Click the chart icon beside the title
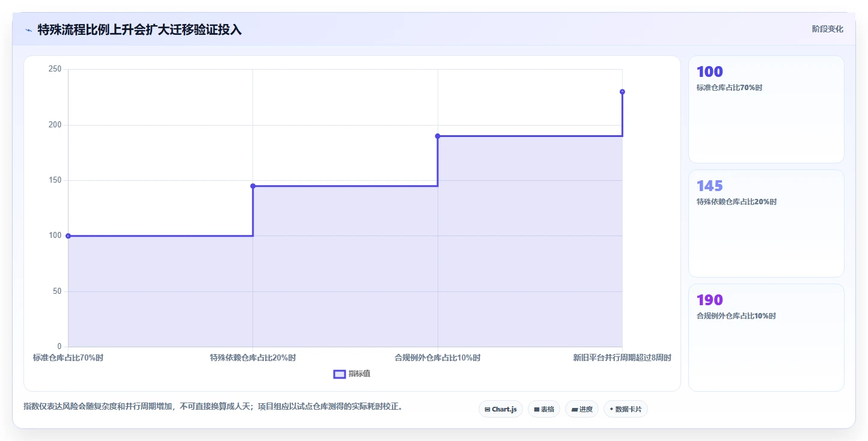Screen dimensions: 868x441 coord(28,30)
